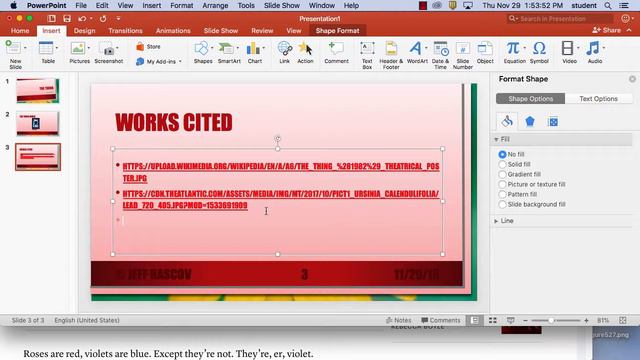Open the My Add-ins dropdown arrow
Viewport: 640px width, 360px height.
click(x=180, y=62)
